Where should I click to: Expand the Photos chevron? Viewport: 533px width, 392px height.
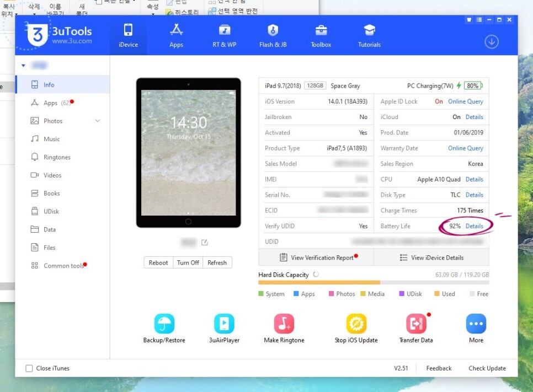98,121
